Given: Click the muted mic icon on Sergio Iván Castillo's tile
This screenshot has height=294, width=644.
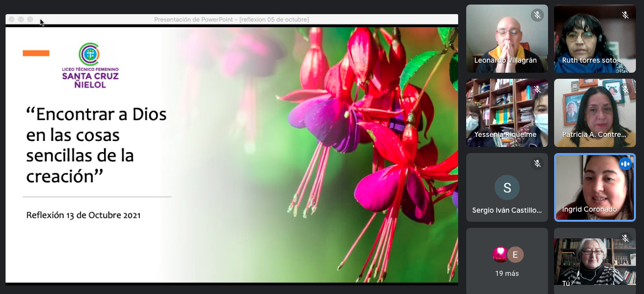Looking at the screenshot, I should point(537,164).
